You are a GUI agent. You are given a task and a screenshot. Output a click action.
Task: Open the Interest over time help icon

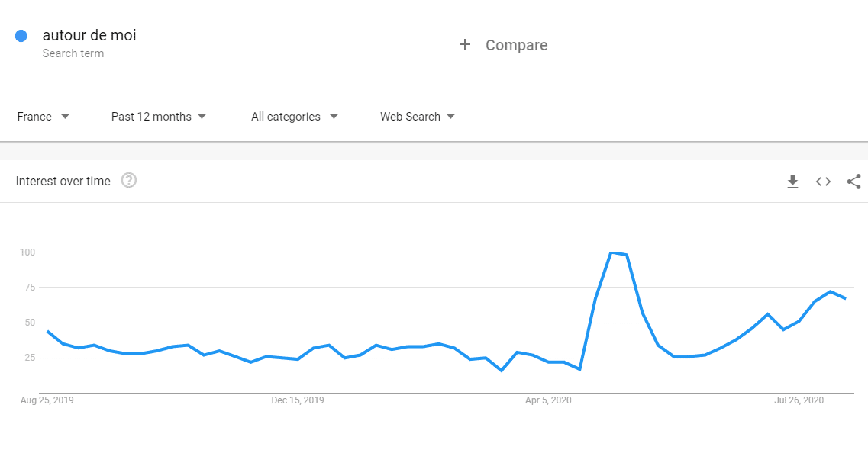129,180
